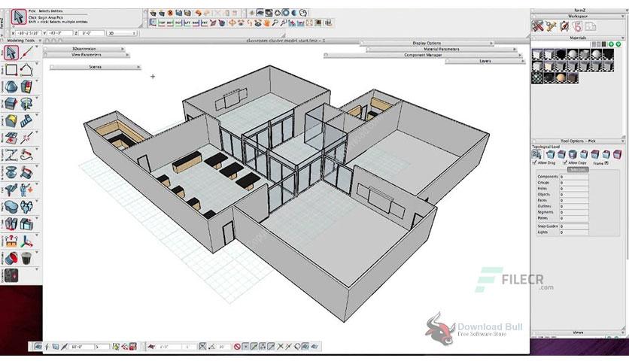The image size is (629, 364).
Task: Expand the Display Options palette
Action: tap(427, 43)
